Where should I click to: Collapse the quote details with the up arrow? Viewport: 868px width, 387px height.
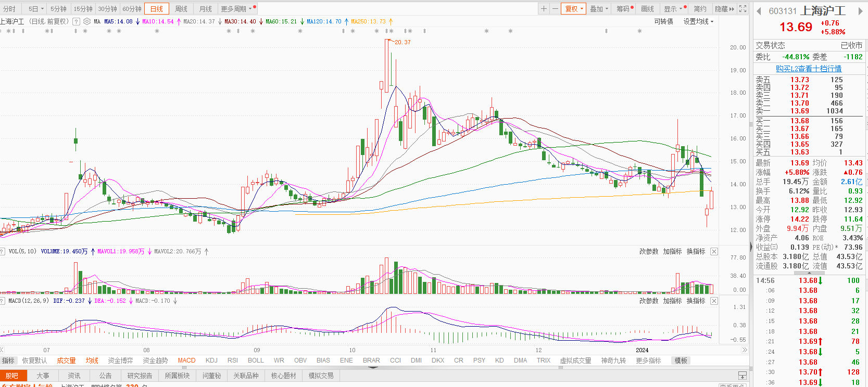click(809, 273)
